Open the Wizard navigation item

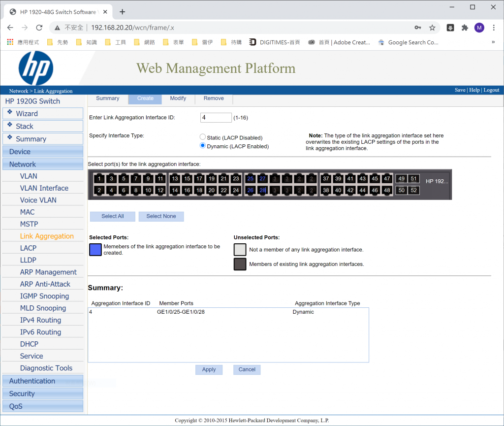pyautogui.click(x=43, y=113)
